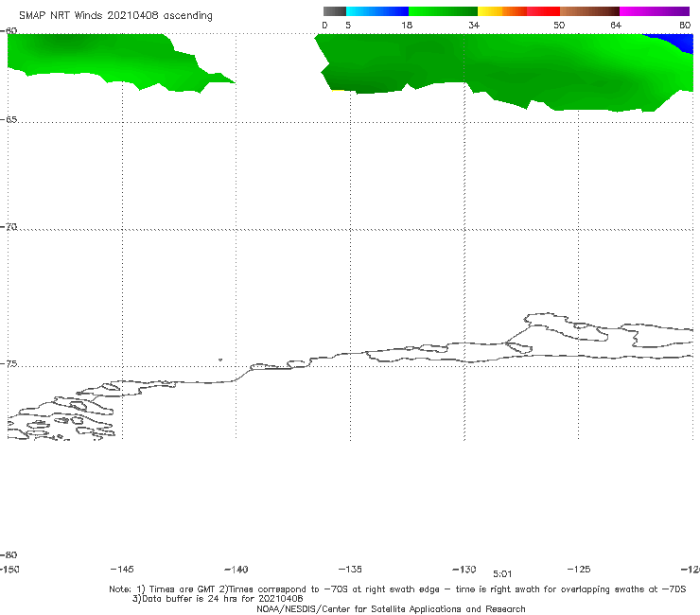Screen dimensions: 700x615
Task: Click the latitude label '-65'
Action: click(x=9, y=120)
